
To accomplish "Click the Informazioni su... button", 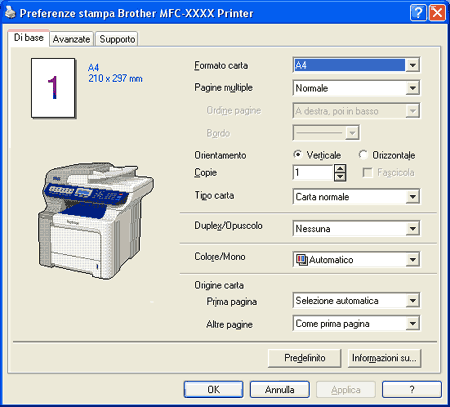I will pos(384,358).
